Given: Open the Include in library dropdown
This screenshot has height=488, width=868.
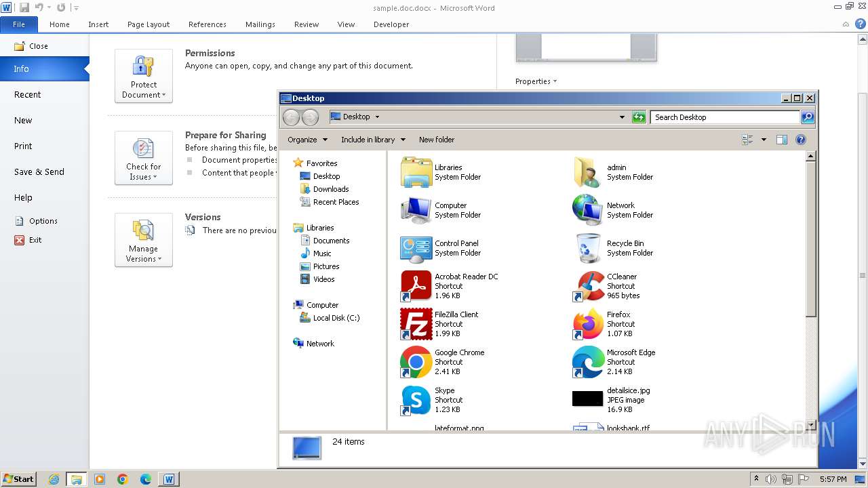Looking at the screenshot, I should coord(373,140).
